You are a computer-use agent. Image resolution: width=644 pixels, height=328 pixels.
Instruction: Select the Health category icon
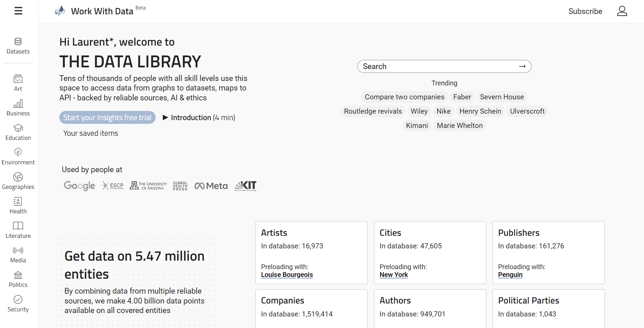coord(18,201)
